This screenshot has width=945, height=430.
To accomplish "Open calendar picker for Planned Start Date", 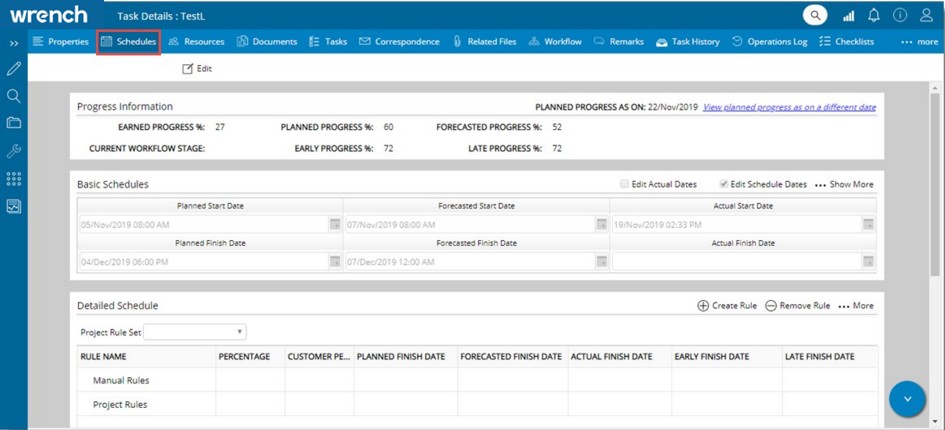I will 335,224.
